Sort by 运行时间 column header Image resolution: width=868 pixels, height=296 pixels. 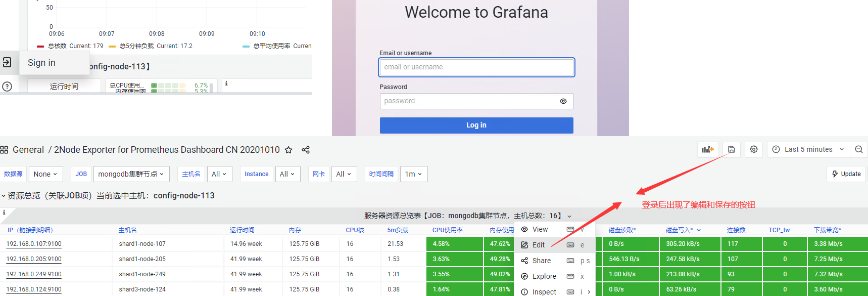[243, 230]
